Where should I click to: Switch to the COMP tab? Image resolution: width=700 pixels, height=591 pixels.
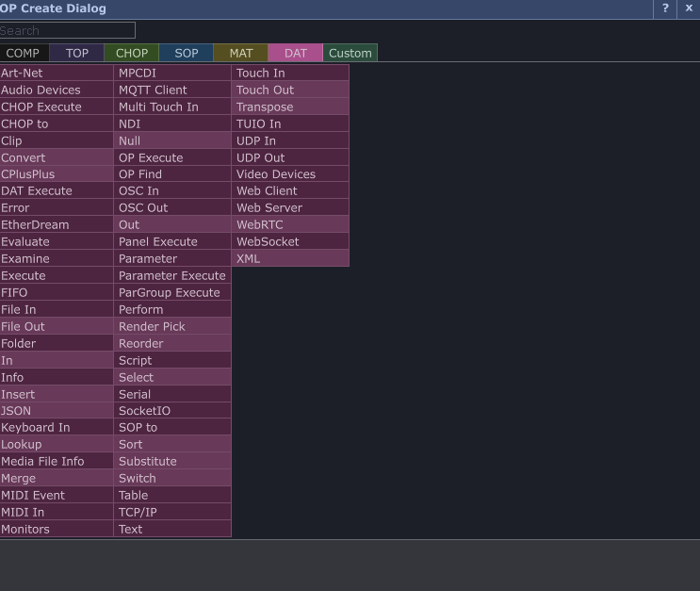pyautogui.click(x=24, y=53)
